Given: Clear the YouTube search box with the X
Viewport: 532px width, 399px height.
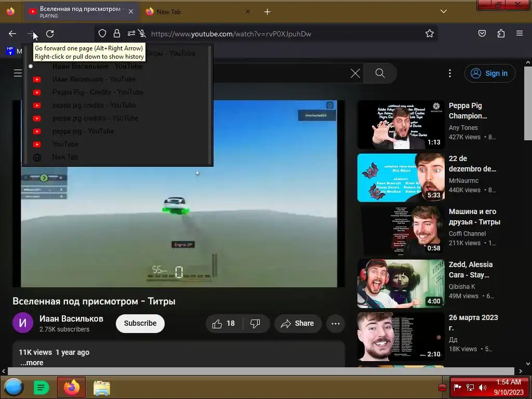Looking at the screenshot, I should tap(355, 73).
